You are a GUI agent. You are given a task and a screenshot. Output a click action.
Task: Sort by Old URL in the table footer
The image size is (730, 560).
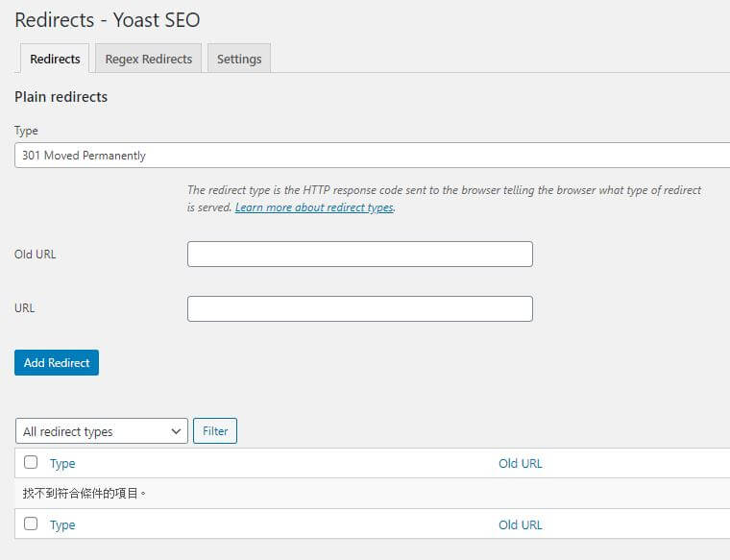520,525
